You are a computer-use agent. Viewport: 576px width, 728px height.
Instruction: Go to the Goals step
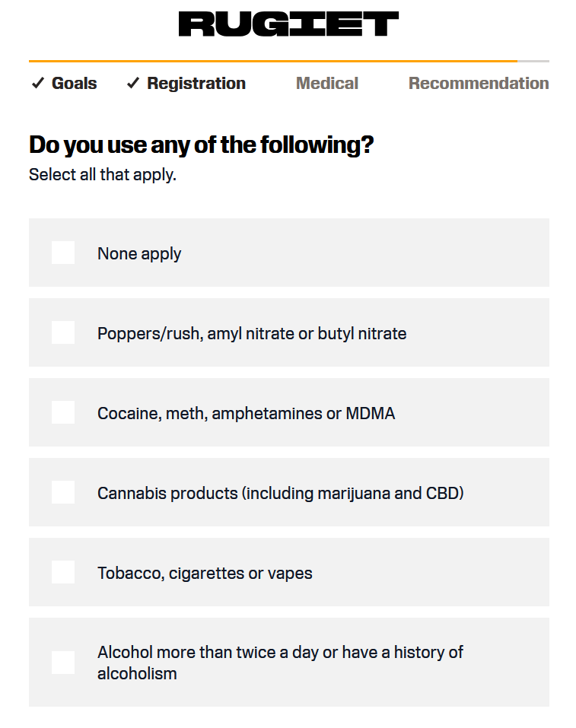(x=75, y=83)
